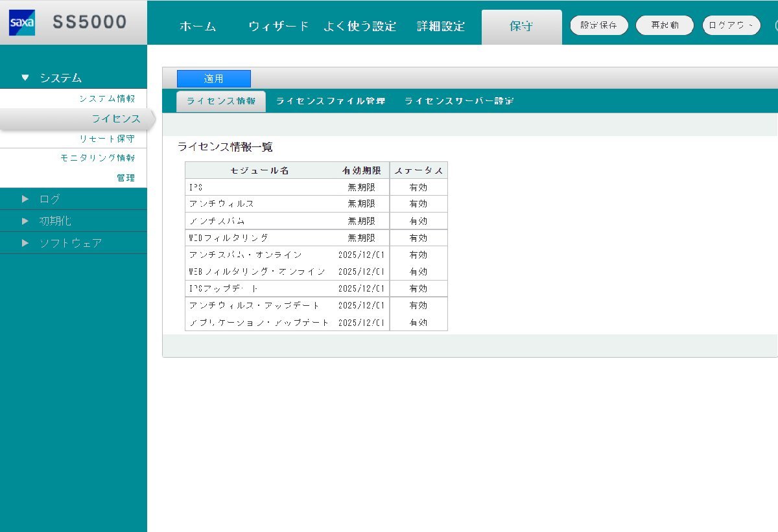
Task: Click the Saxa logo icon
Action: point(22,23)
